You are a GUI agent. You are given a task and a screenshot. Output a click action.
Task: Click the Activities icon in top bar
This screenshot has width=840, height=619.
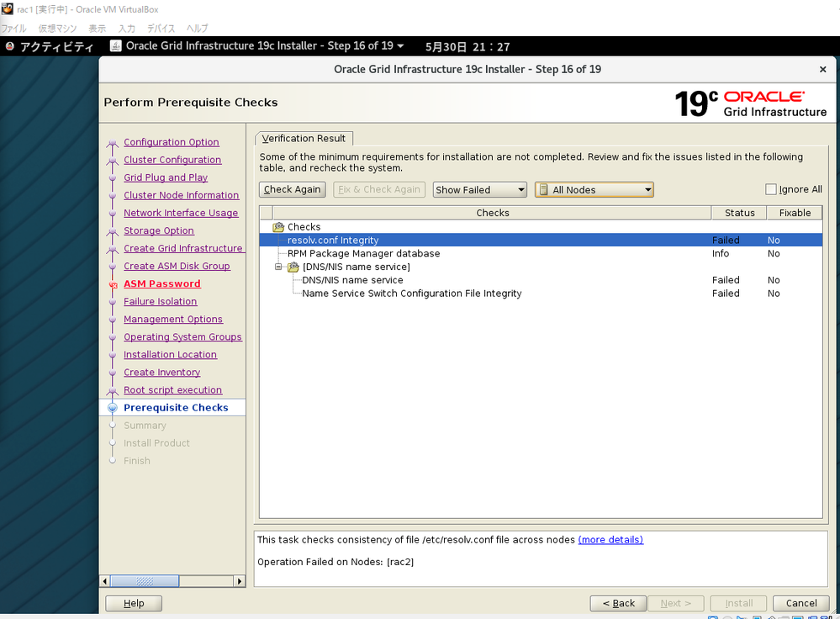click(x=9, y=46)
